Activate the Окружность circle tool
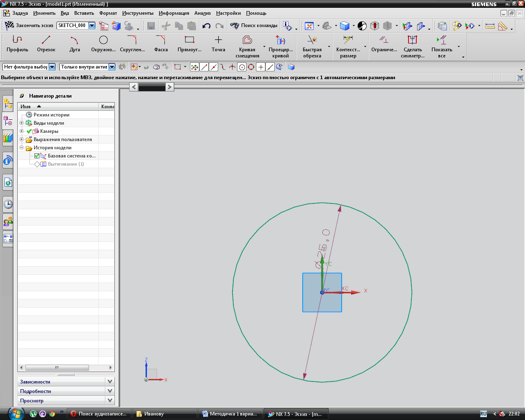This screenshot has width=525, height=420. 103,44
